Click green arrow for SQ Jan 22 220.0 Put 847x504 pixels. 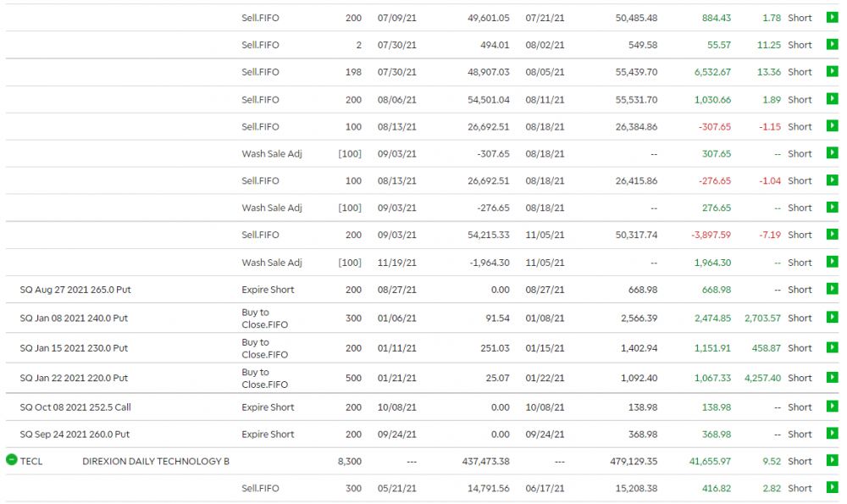tap(831, 378)
